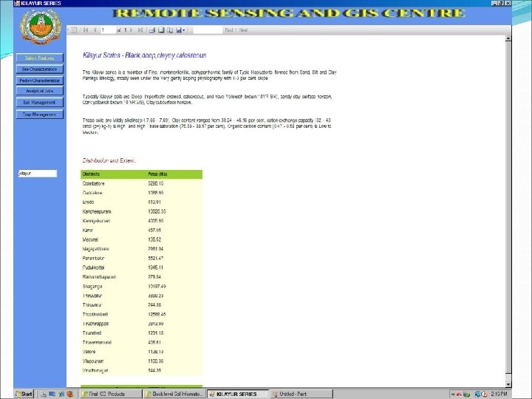
Task: Switch to print layout view
Action: [161, 30]
